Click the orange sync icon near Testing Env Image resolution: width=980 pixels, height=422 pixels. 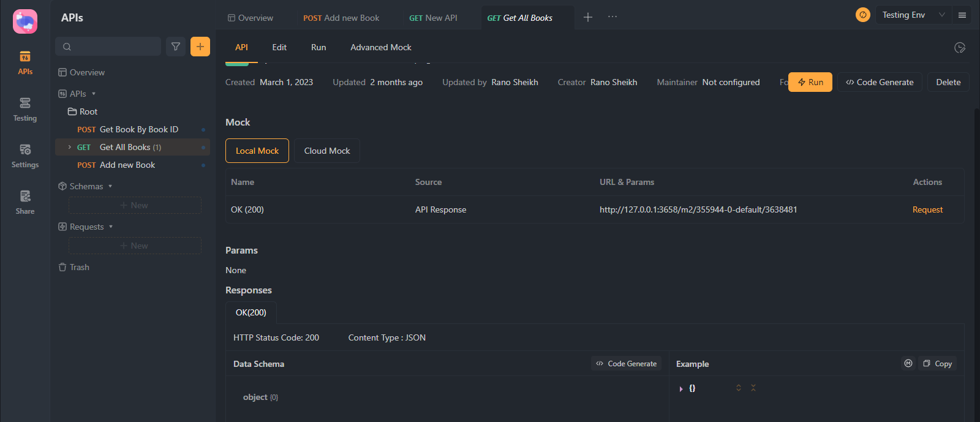863,15
